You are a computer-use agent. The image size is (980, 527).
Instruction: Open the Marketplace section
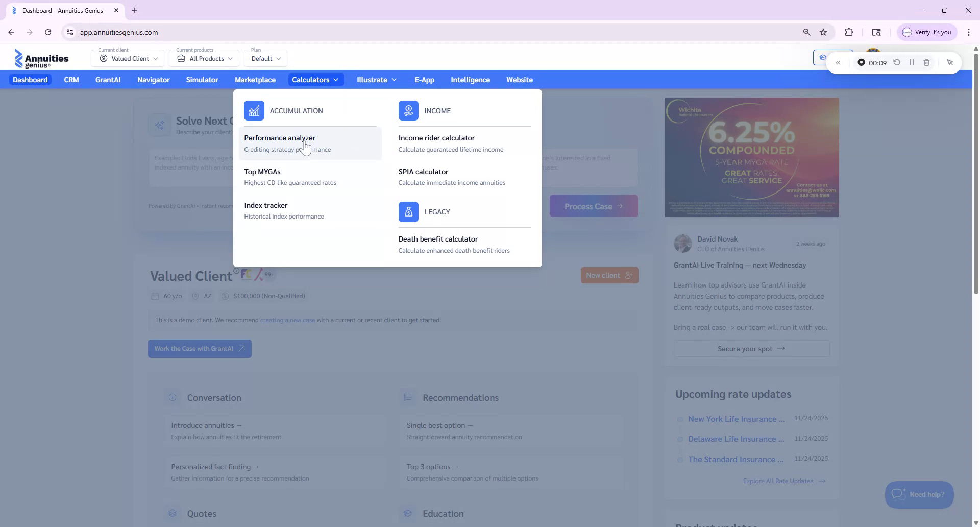point(255,80)
